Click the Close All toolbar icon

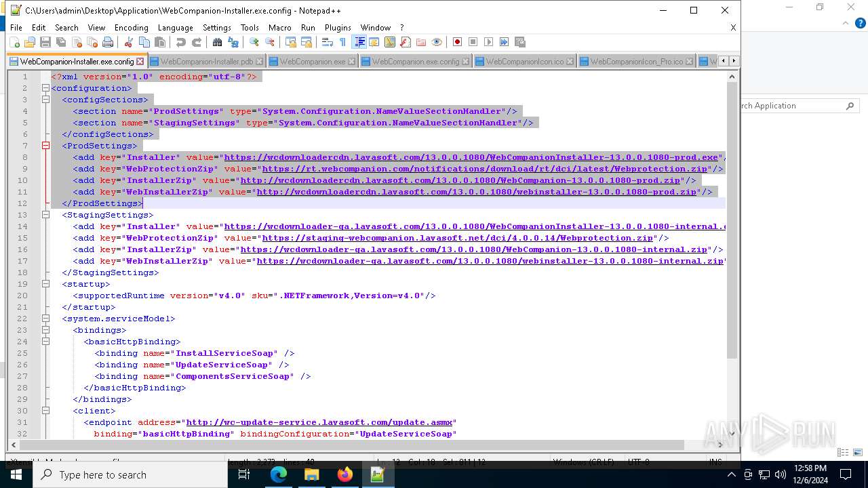[x=92, y=42]
